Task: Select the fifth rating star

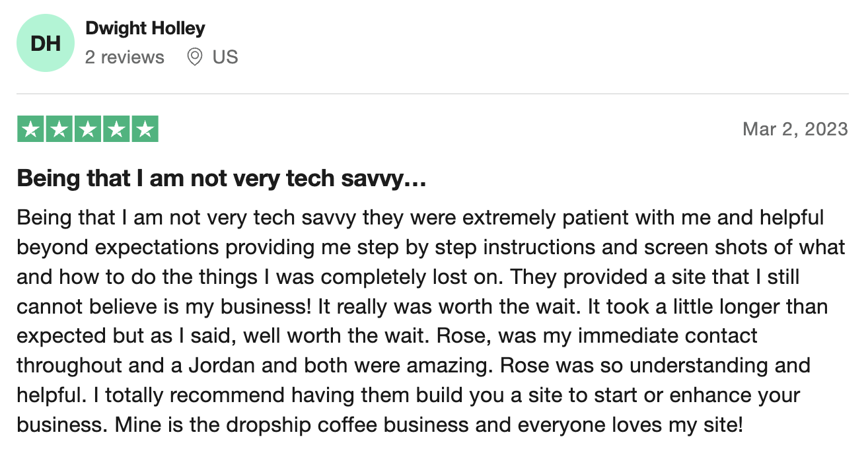Action: (145, 129)
